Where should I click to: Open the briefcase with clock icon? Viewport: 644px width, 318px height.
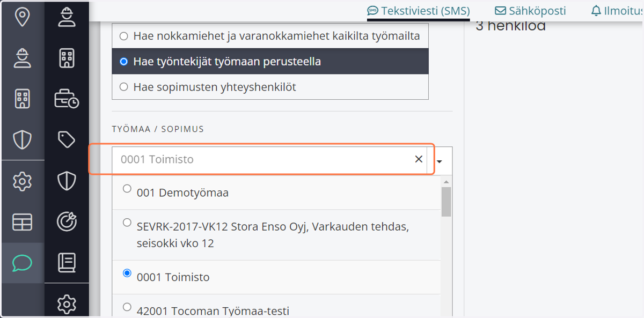67,99
